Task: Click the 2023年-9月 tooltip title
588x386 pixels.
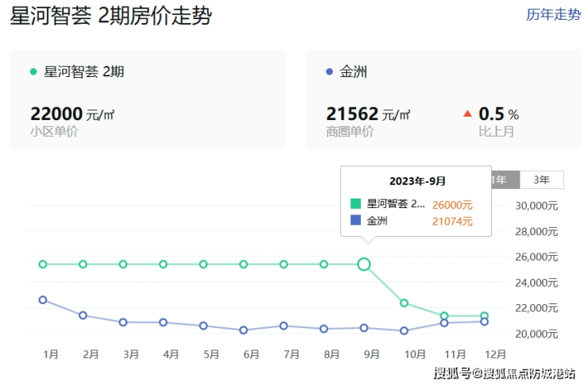Action: click(416, 181)
